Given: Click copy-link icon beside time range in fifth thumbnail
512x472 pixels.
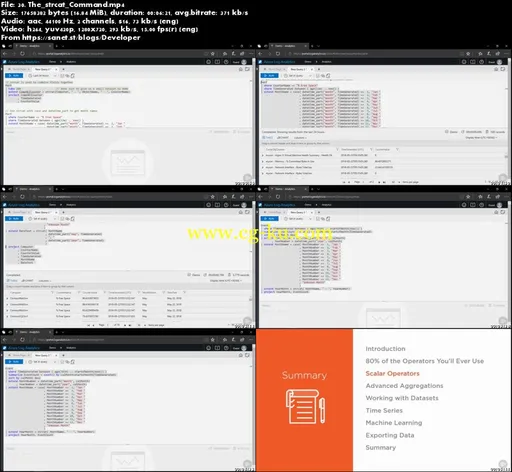Looking at the screenshot, I should (x=67, y=362).
